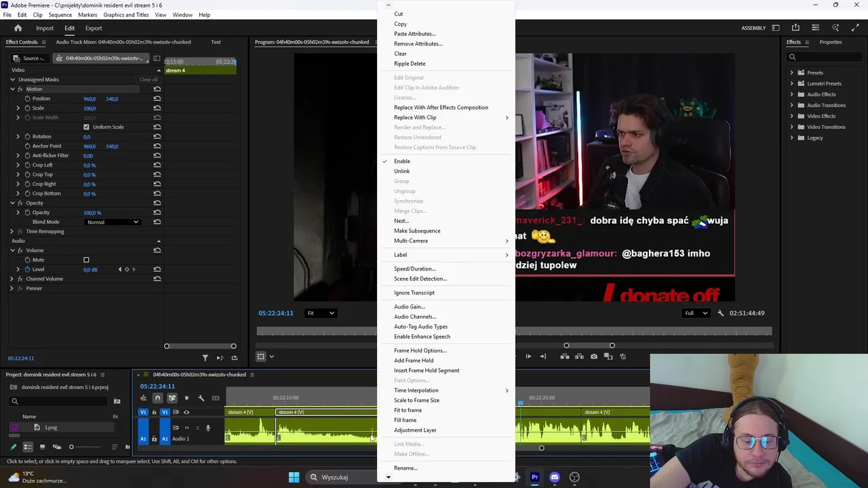The height and width of the screenshot is (488, 868).
Task: Open Windows Start menu
Action: click(x=294, y=477)
